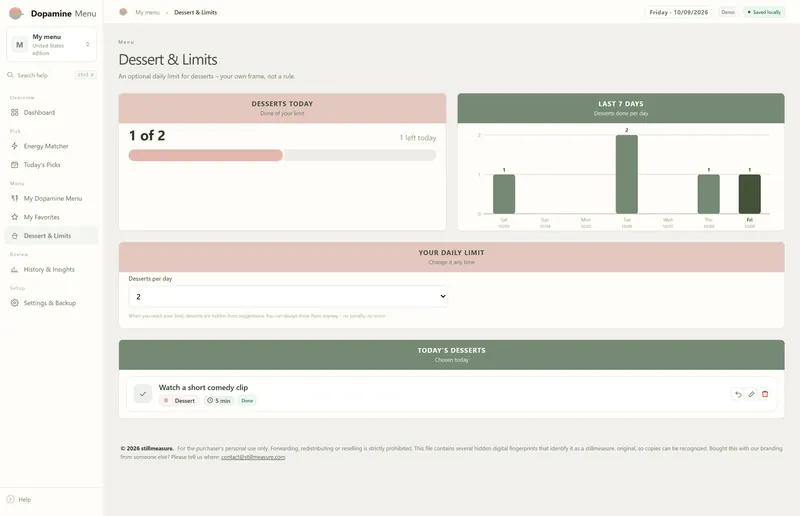Click the Saved locally status badge
800x516 pixels.
pyautogui.click(x=764, y=12)
